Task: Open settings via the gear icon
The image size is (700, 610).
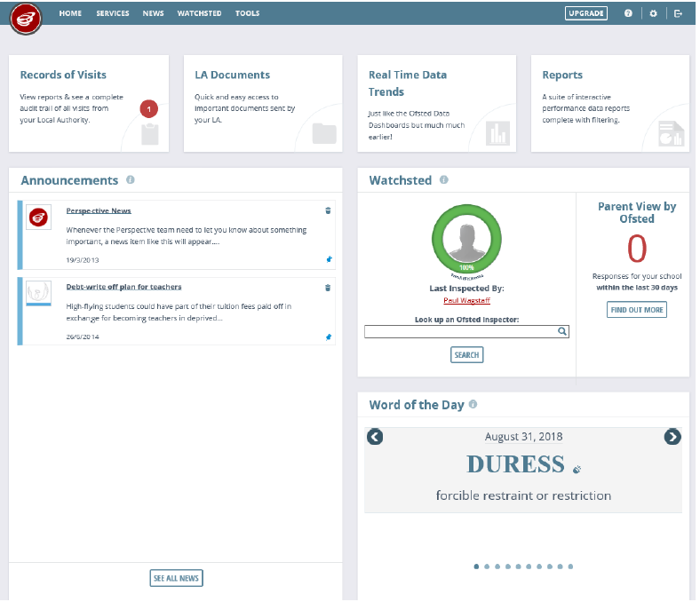Action: (653, 14)
